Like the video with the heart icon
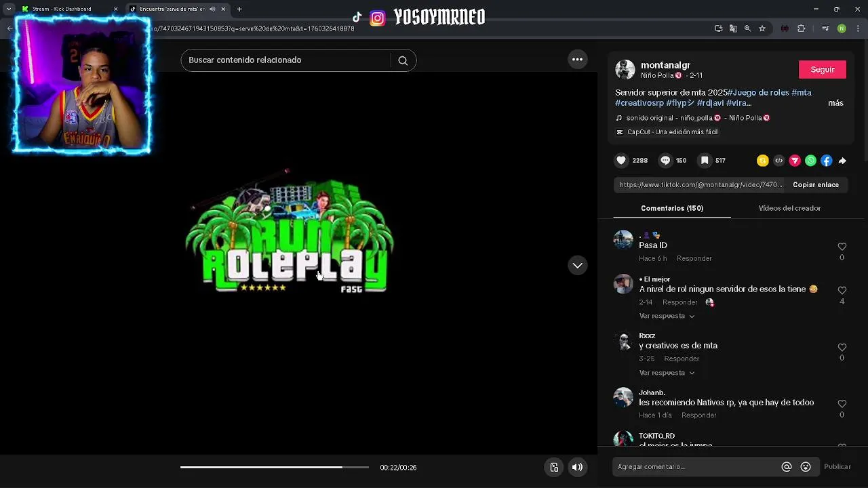Image resolution: width=868 pixels, height=488 pixels. pyautogui.click(x=621, y=161)
